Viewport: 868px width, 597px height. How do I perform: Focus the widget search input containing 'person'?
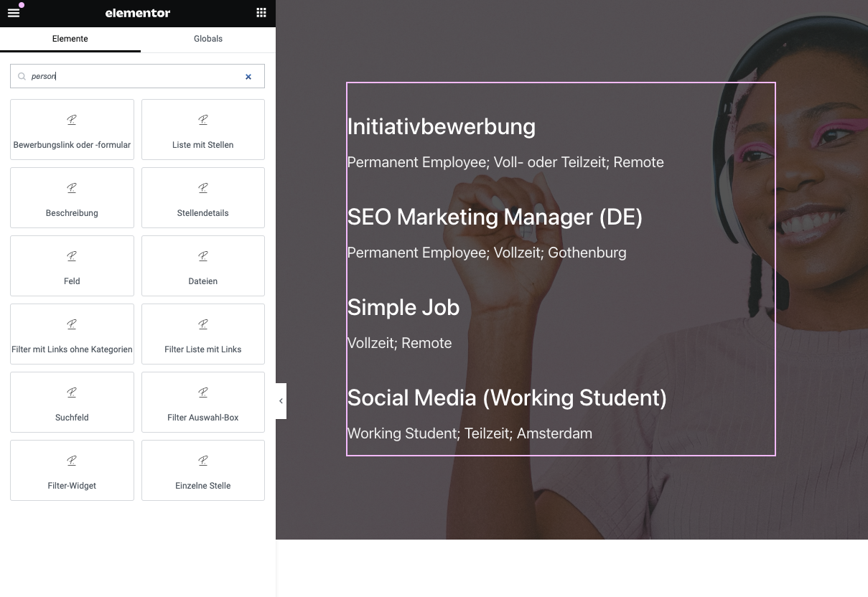coord(137,76)
